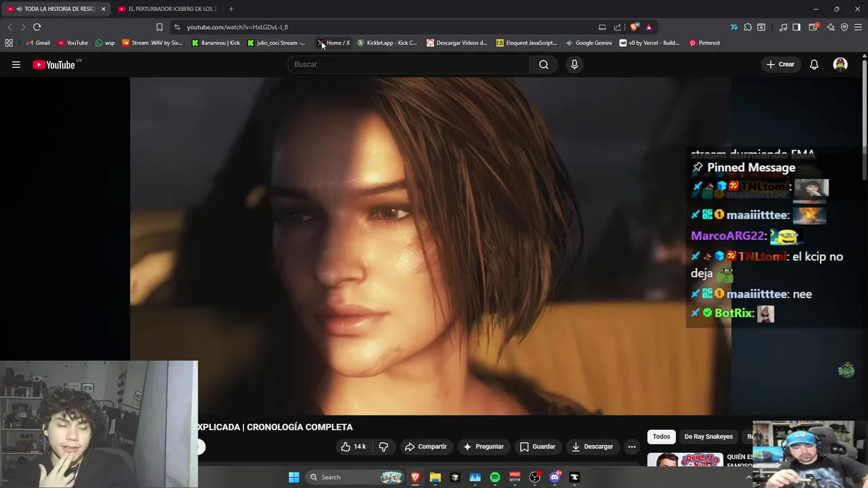Image resolution: width=868 pixels, height=488 pixels.
Task: Click the YouTube logo to go home
Action: click(54, 64)
